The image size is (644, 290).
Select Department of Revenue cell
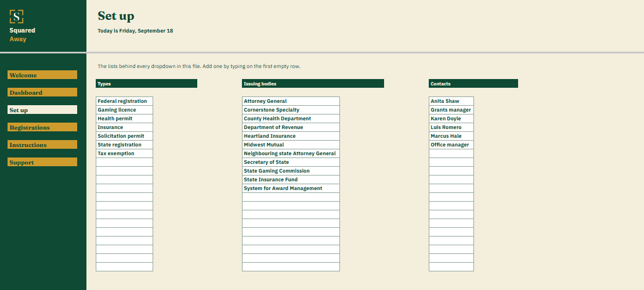[291, 127]
